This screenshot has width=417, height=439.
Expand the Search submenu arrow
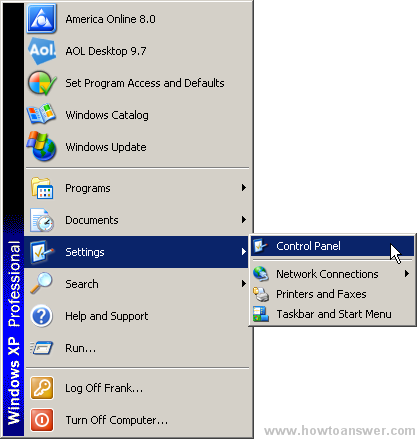click(x=244, y=284)
